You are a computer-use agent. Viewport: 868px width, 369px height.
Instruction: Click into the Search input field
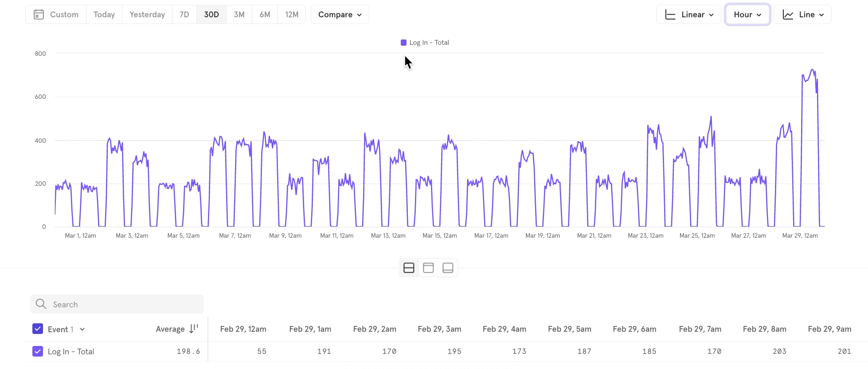click(x=124, y=304)
